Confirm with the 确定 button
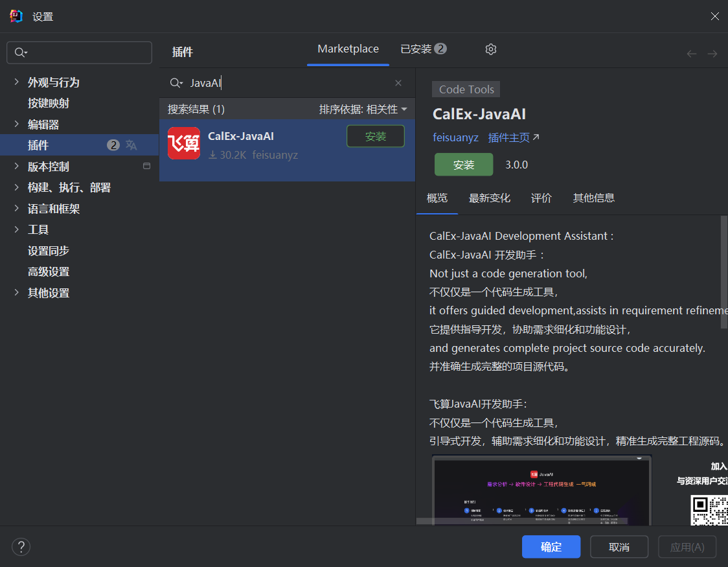Image resolution: width=728 pixels, height=567 pixels. (x=551, y=546)
